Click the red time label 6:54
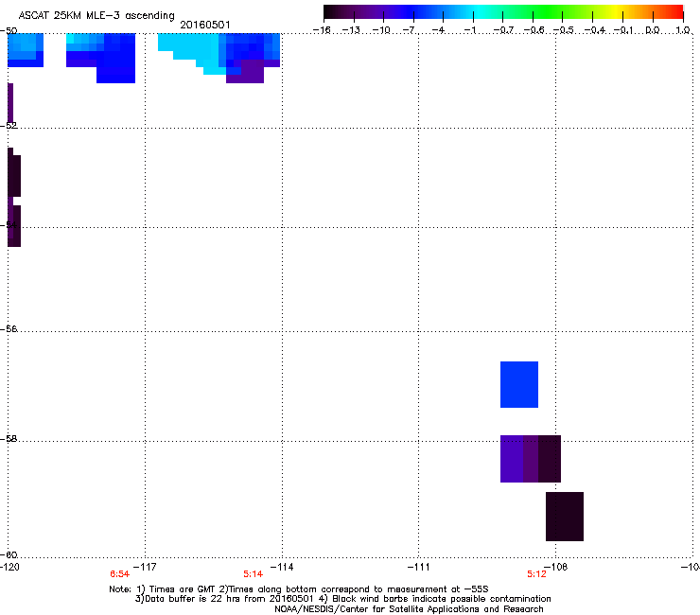Viewport: 700px width, 615px height. [119, 574]
